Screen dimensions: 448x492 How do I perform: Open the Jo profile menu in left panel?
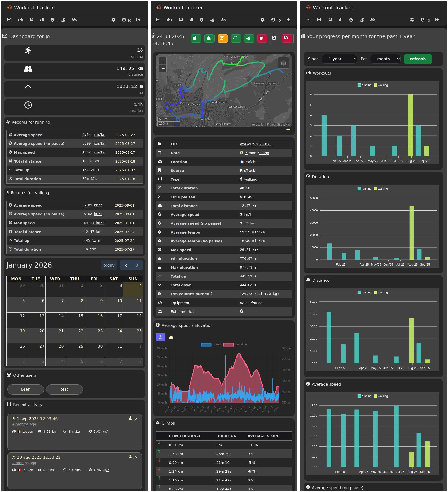[127, 20]
